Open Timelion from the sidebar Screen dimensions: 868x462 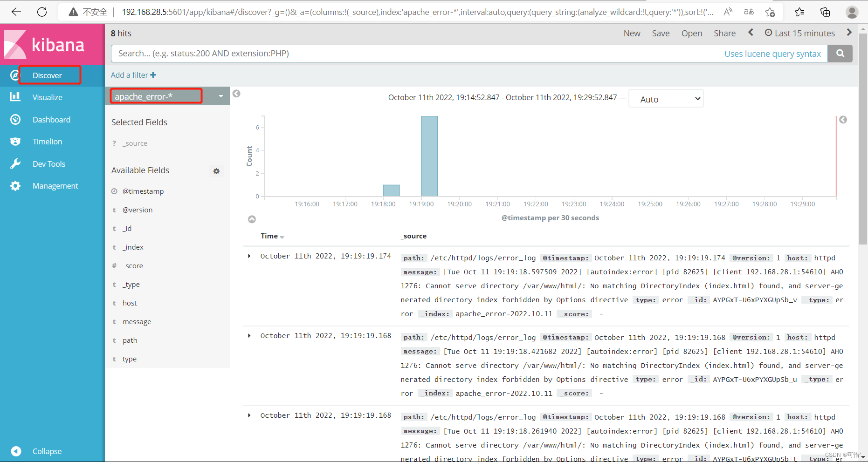point(47,142)
